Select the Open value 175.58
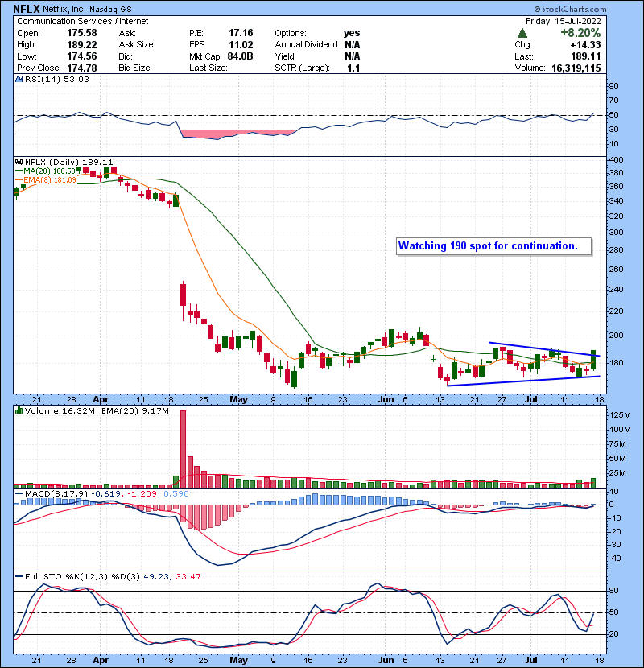Image resolution: width=644 pixels, height=668 pixels. pos(82,33)
